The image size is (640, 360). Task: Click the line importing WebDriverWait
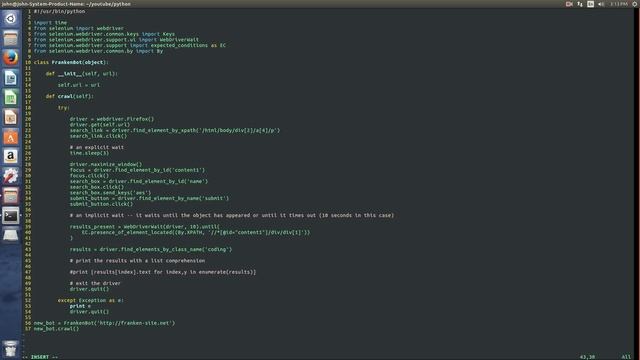tap(116, 40)
